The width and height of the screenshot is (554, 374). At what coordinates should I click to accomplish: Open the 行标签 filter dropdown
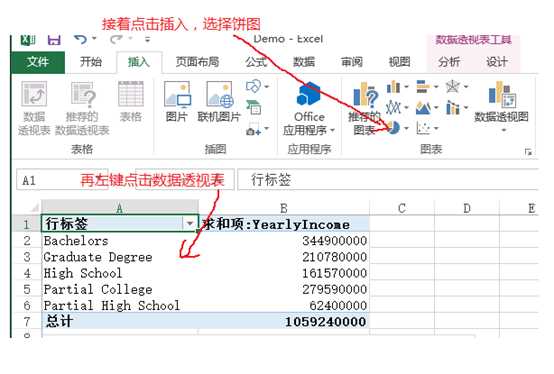pos(190,224)
